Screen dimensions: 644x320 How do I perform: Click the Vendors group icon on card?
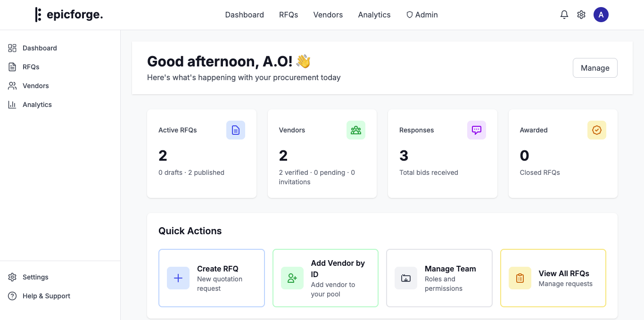coord(356,130)
